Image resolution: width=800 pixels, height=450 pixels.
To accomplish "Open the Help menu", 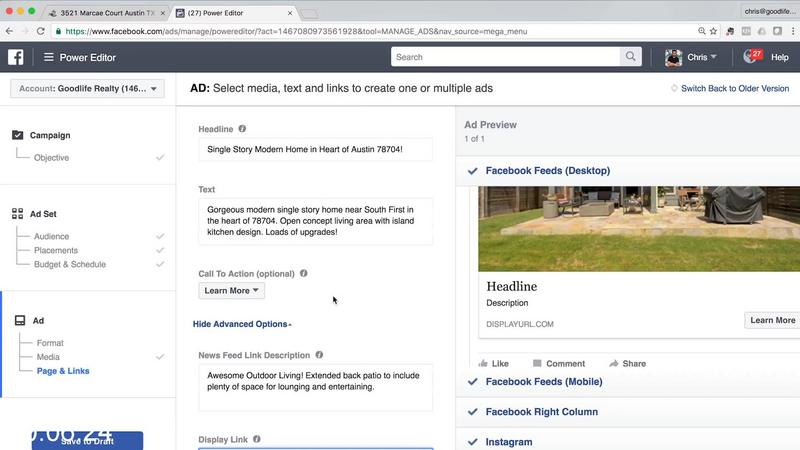I will pos(780,57).
